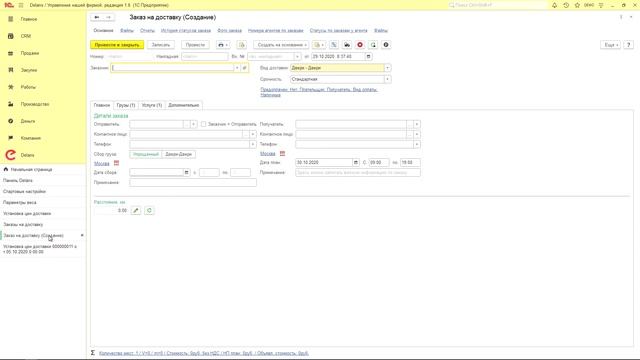Open the calendar icon next to sender Москва
Image resolution: width=640 pixels, height=360 pixels.
click(x=116, y=163)
